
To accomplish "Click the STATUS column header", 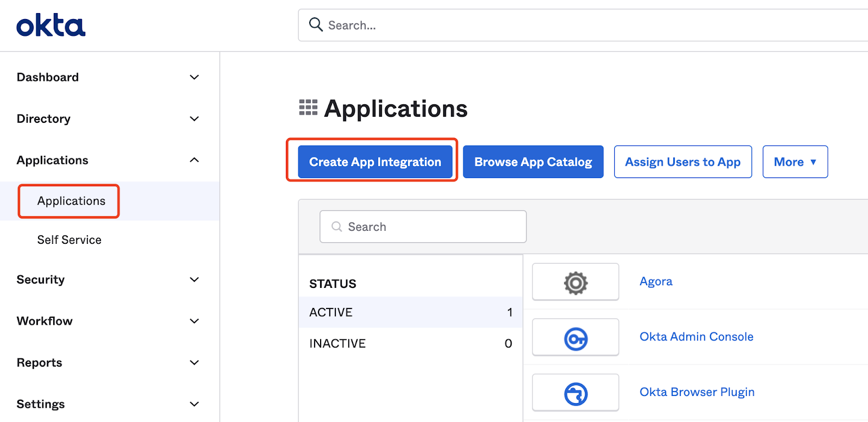I will pos(333,284).
